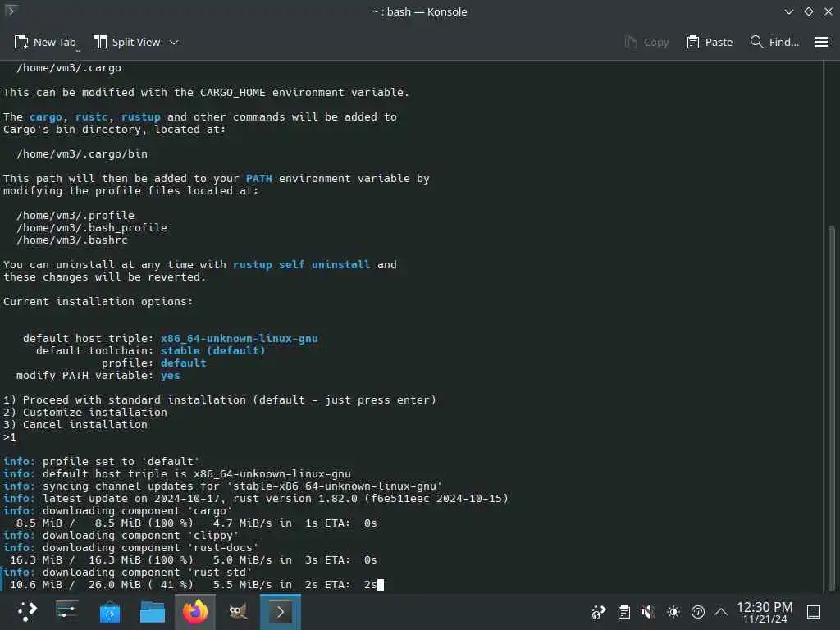This screenshot has height=630, width=840.
Task: Click the 'stable (default)' toolchain value
Action: point(213,351)
